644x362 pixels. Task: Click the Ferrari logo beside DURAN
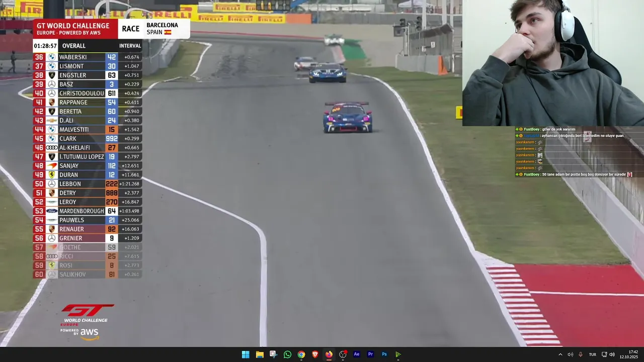click(x=51, y=174)
